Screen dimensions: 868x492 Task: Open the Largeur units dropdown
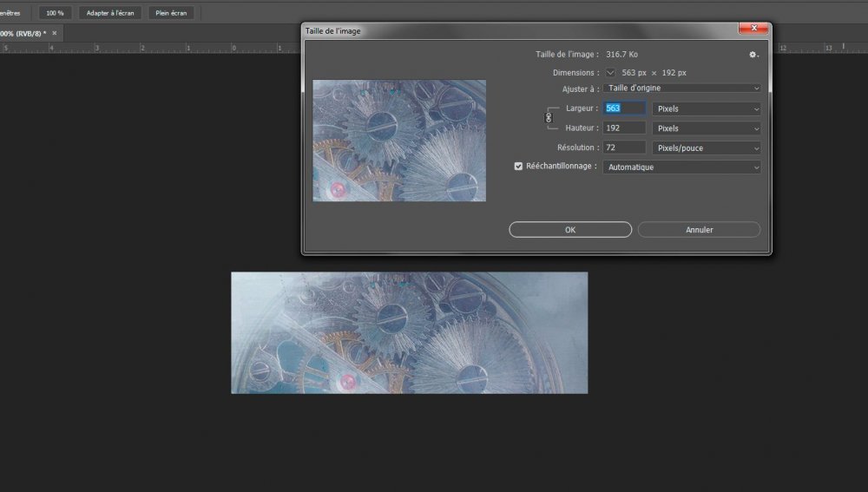[x=707, y=109]
